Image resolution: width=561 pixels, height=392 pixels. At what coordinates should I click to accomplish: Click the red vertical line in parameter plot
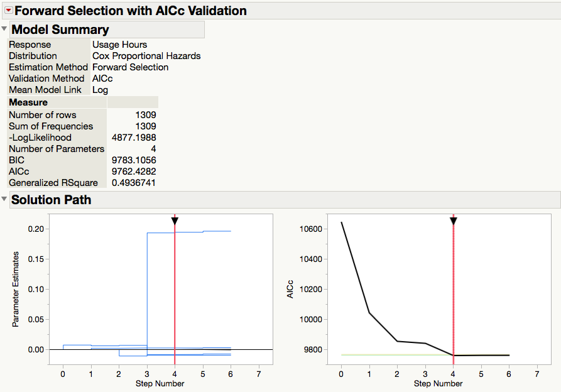[175, 293]
